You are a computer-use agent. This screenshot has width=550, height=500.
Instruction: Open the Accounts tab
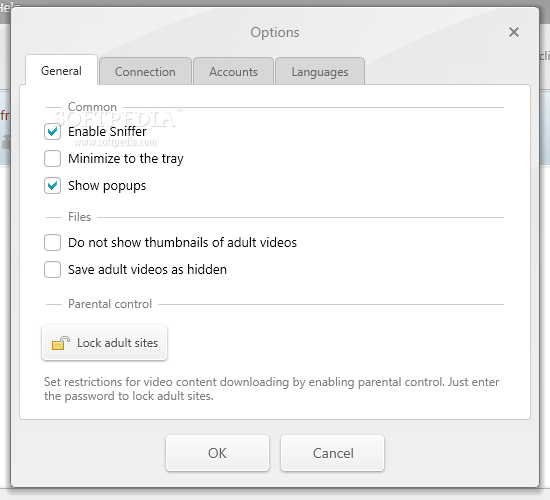click(233, 72)
